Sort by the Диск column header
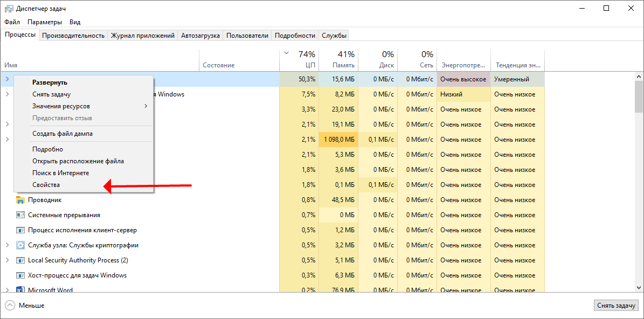Screen dimensions: 644x319 tap(377, 60)
